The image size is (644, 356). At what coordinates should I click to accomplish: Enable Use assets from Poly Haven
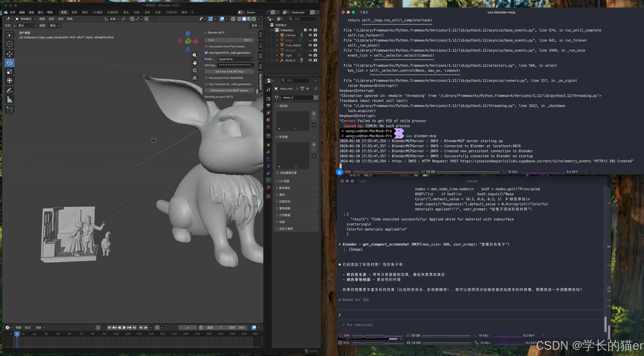point(206,47)
